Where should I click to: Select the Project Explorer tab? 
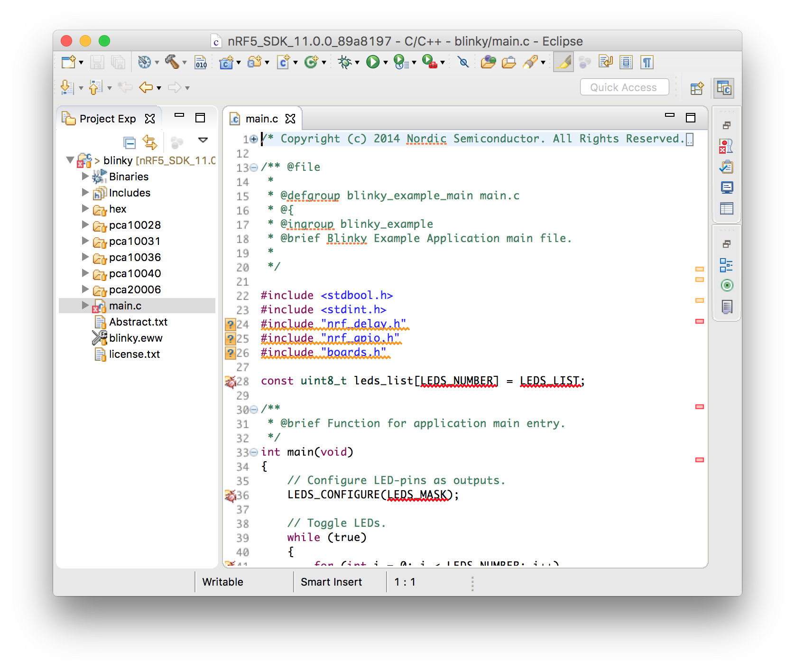pos(108,119)
